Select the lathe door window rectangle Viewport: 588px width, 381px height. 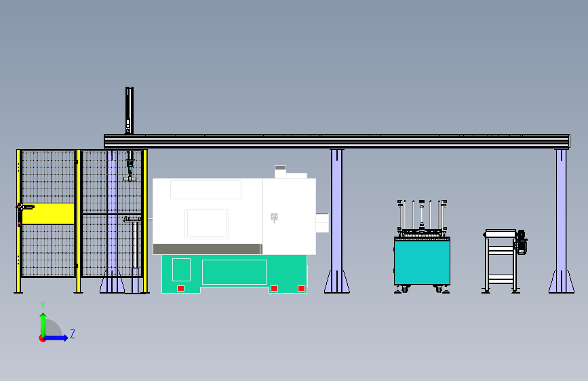click(207, 224)
